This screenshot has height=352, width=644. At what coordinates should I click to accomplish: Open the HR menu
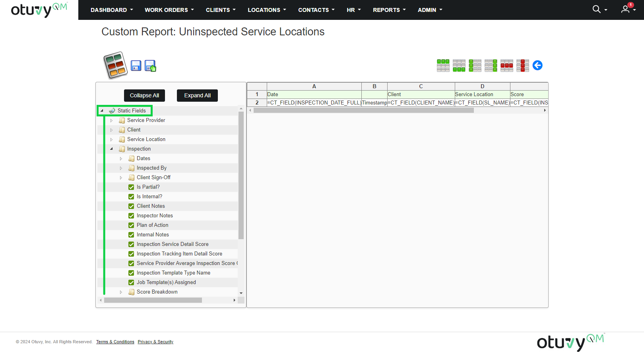pyautogui.click(x=354, y=10)
